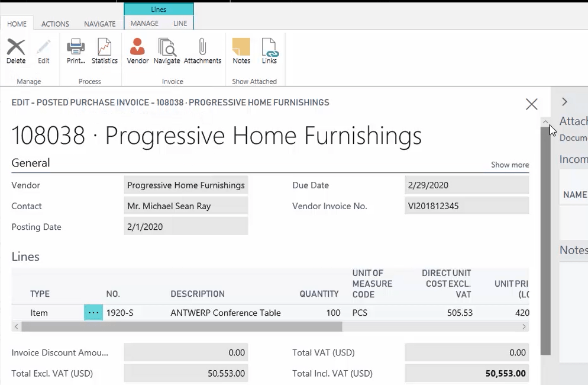Viewport: 588px width, 385px height.
Task: Click the QUANTITY column header
Action: [319, 294]
